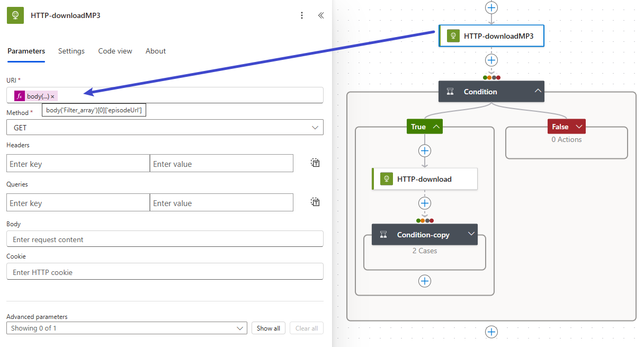Open the Code view tab

coord(115,51)
